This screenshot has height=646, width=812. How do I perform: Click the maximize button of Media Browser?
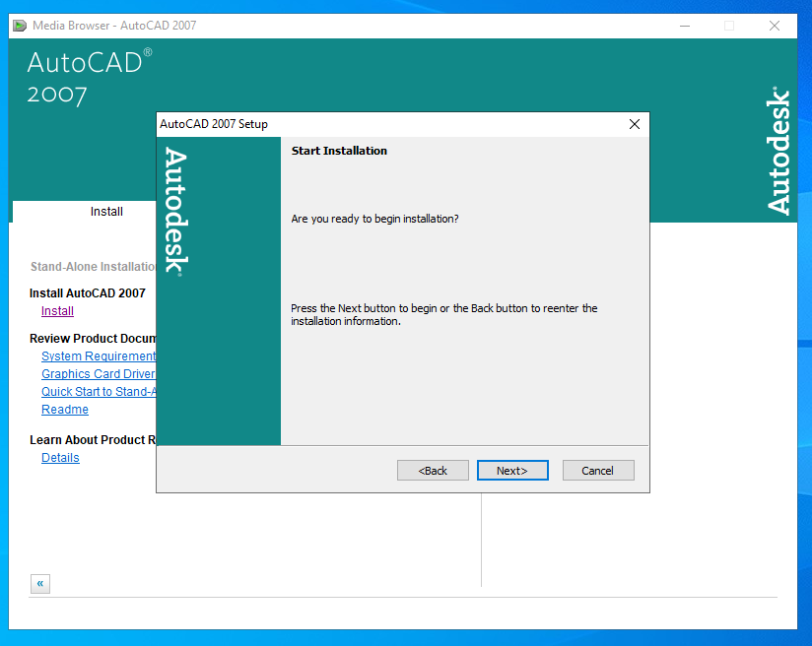pos(729,26)
